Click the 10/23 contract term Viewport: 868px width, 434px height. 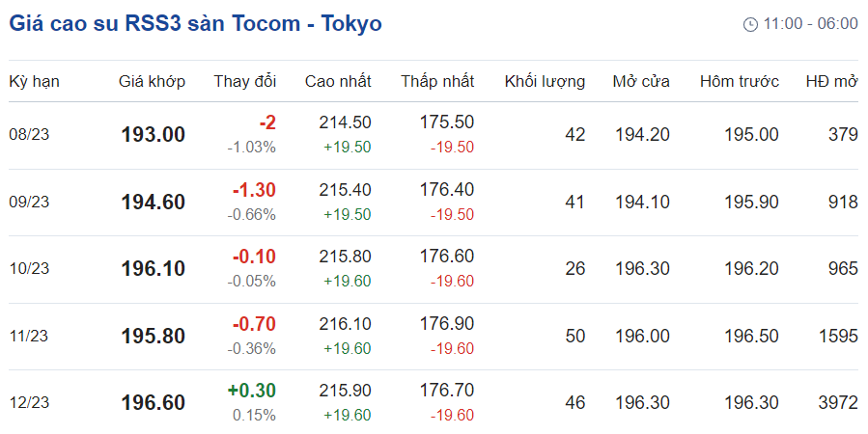29,268
